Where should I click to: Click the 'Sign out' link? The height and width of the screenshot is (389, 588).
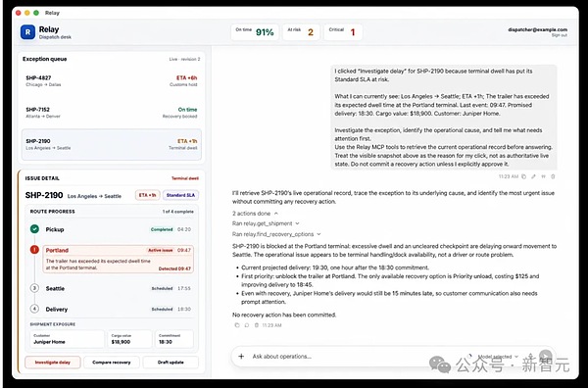pyautogui.click(x=560, y=35)
